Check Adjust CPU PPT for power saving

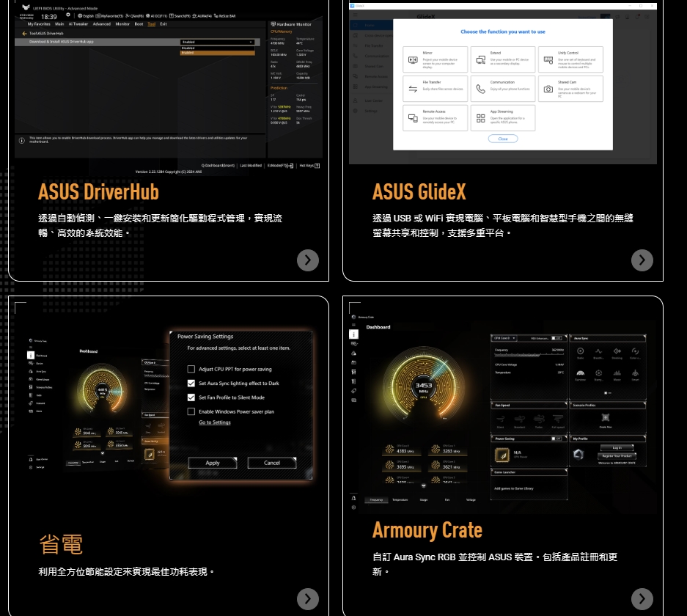191,369
